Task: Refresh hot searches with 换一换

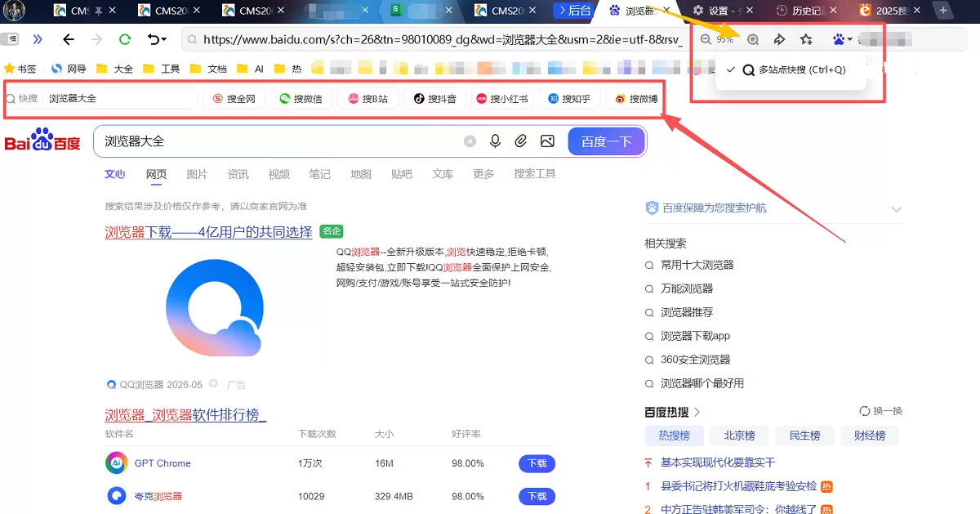Action: (x=881, y=411)
